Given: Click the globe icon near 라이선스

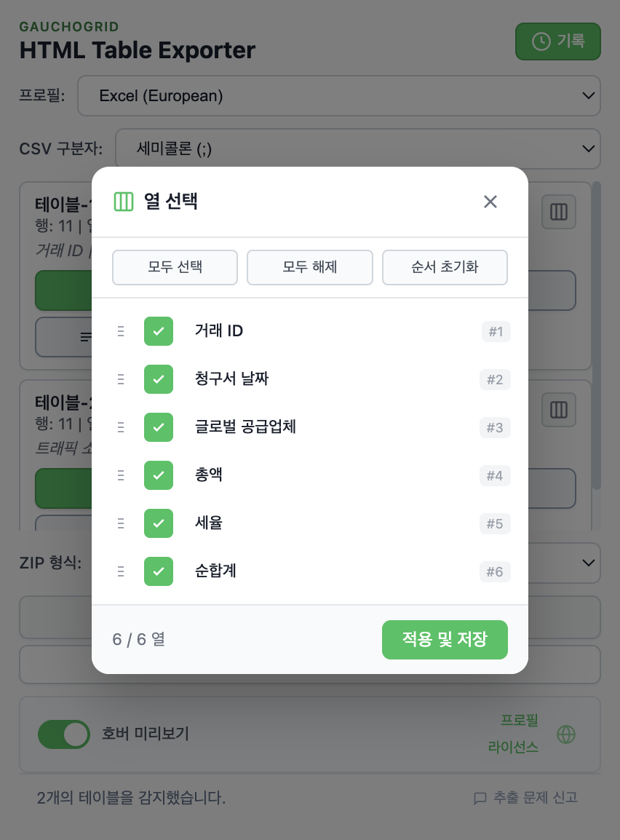Looking at the screenshot, I should [x=566, y=734].
